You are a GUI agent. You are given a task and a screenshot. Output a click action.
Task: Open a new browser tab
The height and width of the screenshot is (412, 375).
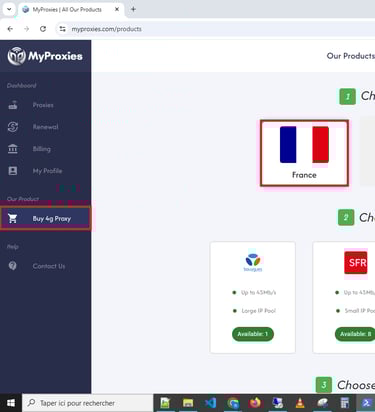133,9
